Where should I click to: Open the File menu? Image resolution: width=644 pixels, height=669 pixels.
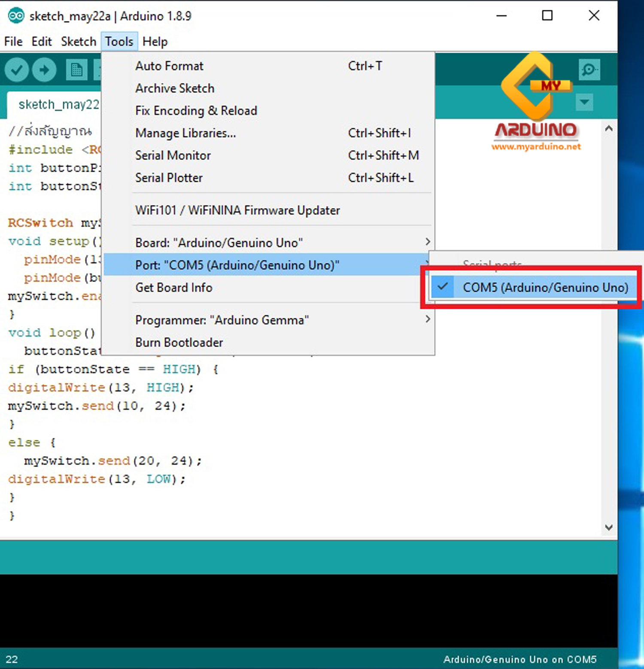coord(13,41)
